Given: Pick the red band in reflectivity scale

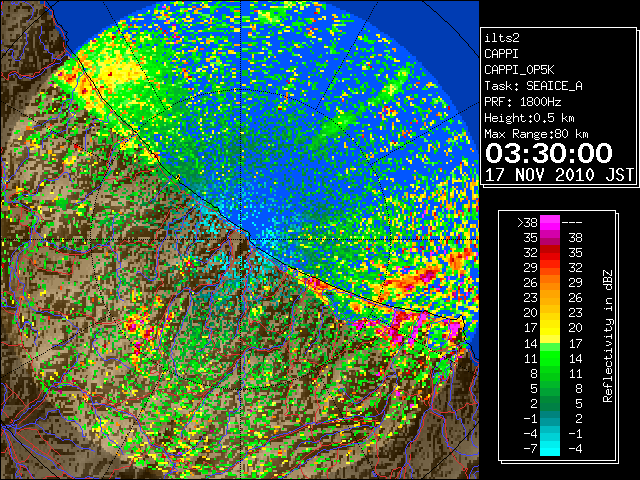Looking at the screenshot, I should point(550,253).
